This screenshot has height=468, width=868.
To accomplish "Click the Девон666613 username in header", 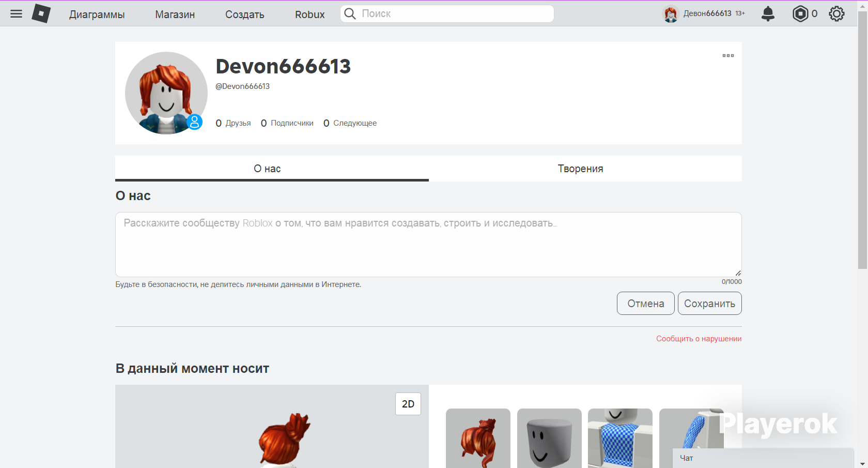I will [x=707, y=13].
